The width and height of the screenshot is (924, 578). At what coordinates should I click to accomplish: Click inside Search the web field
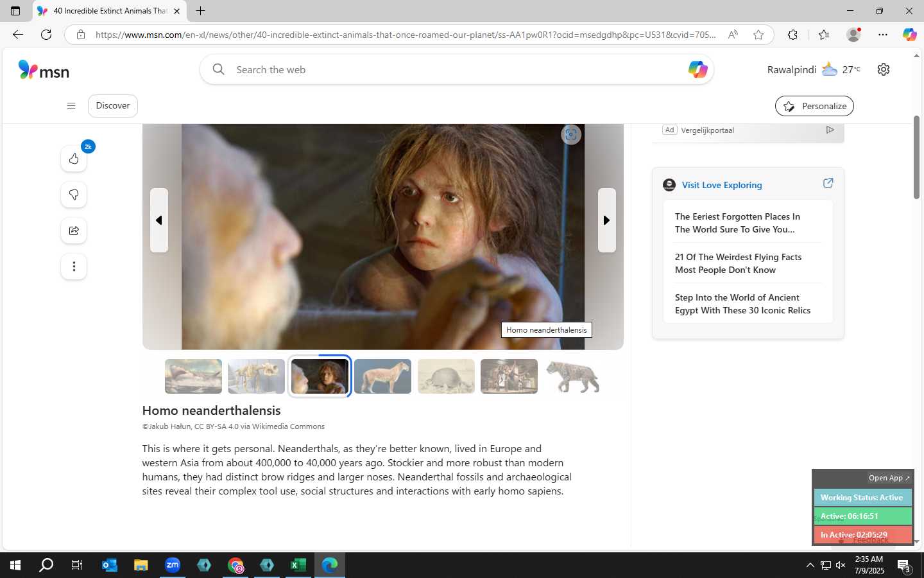[x=456, y=69]
